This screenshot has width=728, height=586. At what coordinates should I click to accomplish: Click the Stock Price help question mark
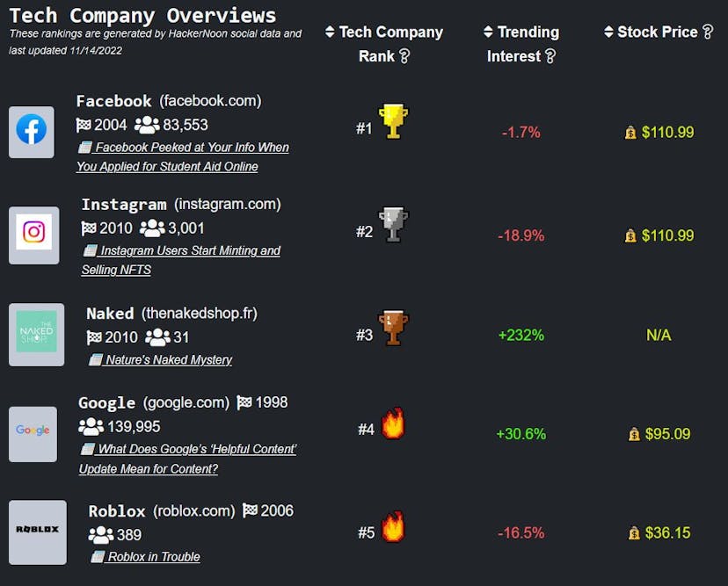[x=707, y=33]
